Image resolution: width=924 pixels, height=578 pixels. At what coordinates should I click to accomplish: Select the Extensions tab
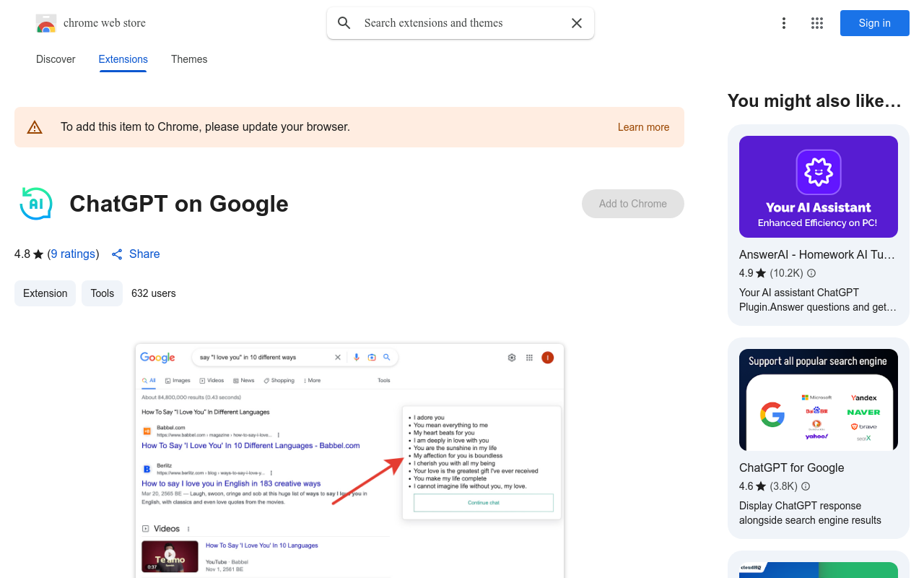tap(123, 59)
